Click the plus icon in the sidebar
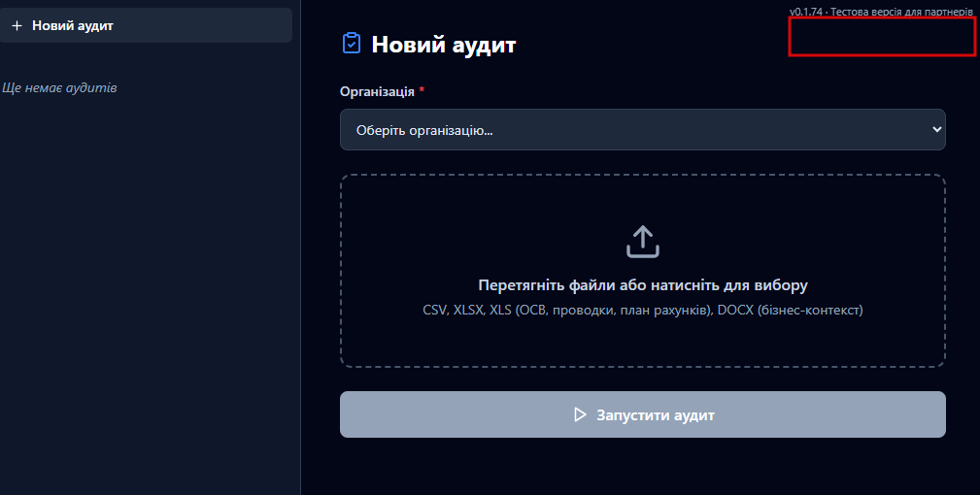The image size is (980, 495). [x=17, y=26]
